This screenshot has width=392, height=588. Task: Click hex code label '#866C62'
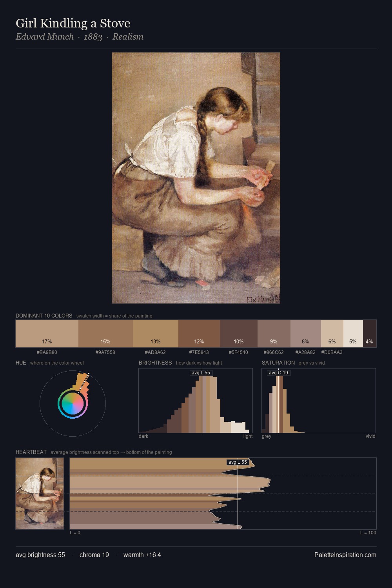(x=274, y=352)
